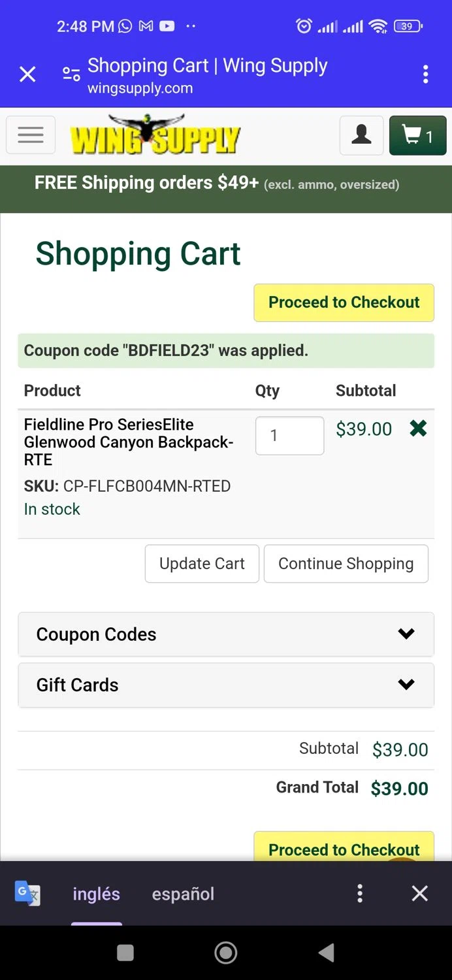Dismiss the translate bar

tap(419, 893)
